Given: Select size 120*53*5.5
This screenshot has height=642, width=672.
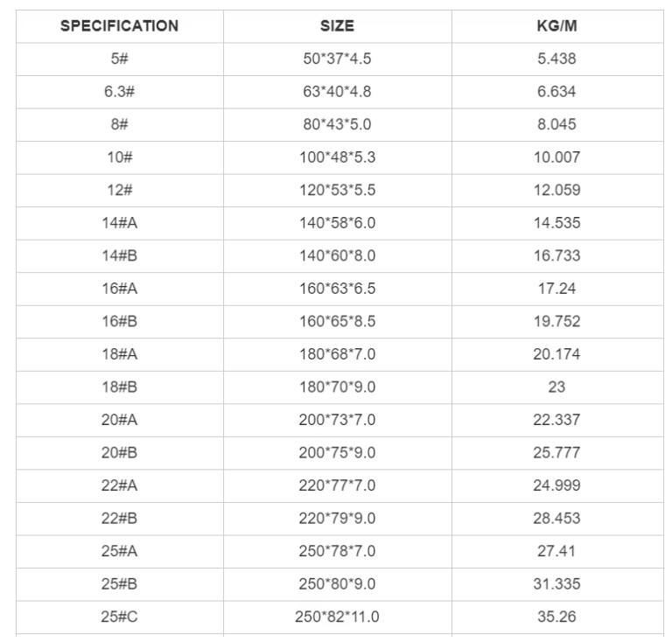Looking at the screenshot, I should pos(337,190).
